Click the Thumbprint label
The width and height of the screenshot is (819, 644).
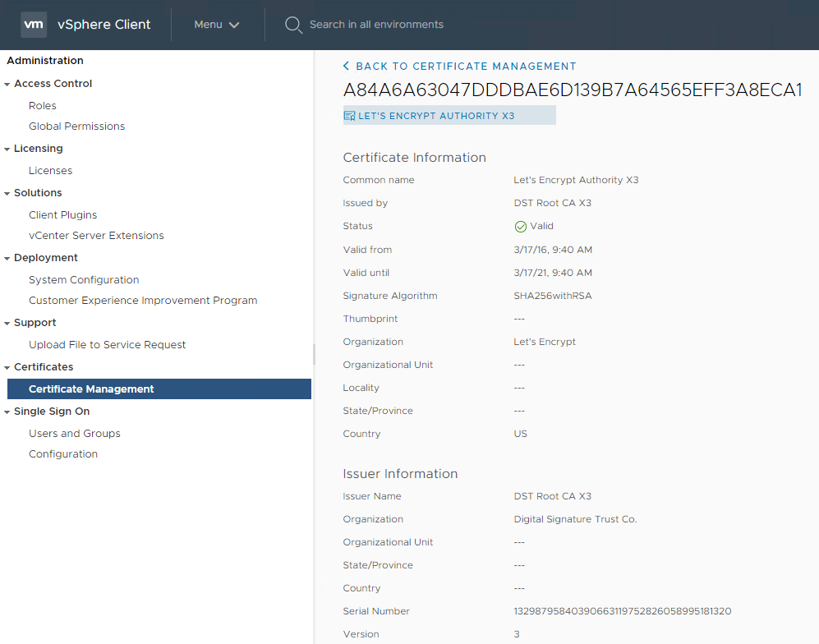pos(370,319)
